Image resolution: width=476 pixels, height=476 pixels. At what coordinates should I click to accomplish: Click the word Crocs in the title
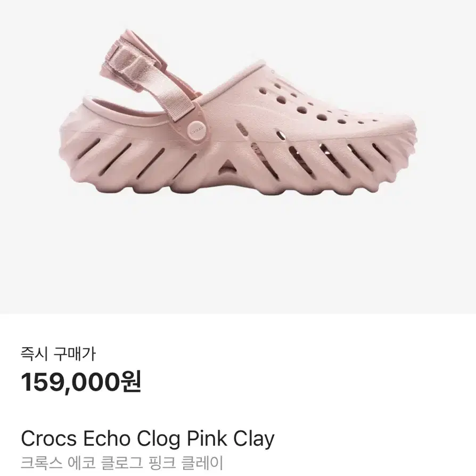pos(48,439)
